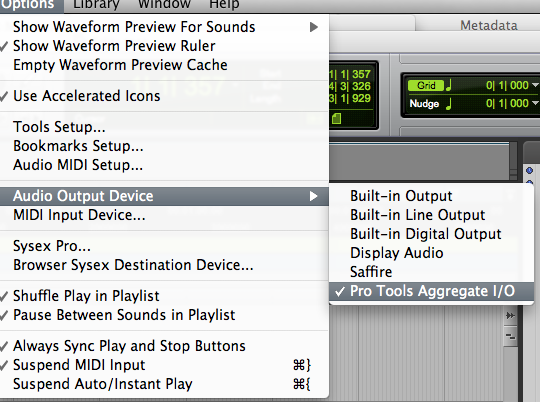Image resolution: width=540 pixels, height=402 pixels.
Task: Expand Show Waveform Preview For Sounds submenu arrow
Action: [313, 27]
